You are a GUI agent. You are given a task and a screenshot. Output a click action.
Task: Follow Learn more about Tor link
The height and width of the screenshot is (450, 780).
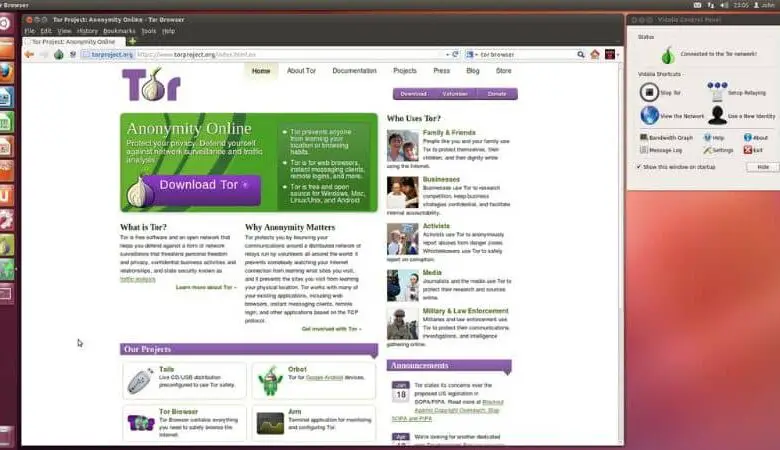coord(206,287)
